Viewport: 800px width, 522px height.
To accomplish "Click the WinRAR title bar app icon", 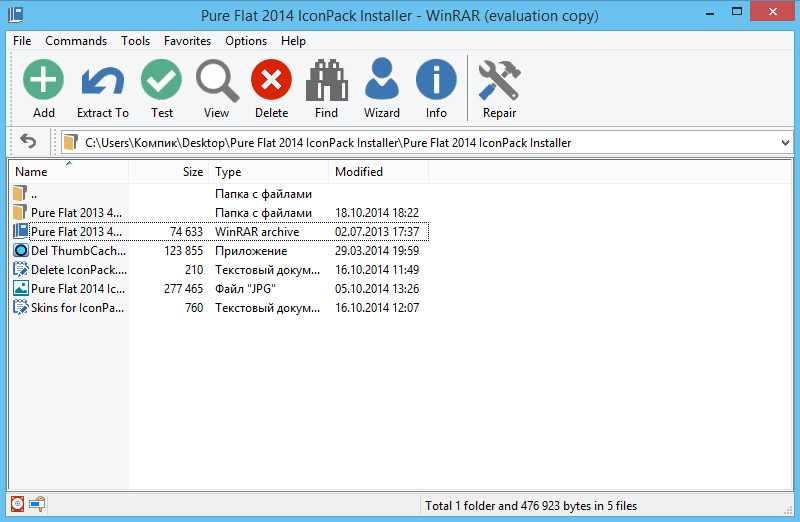I will (16, 14).
